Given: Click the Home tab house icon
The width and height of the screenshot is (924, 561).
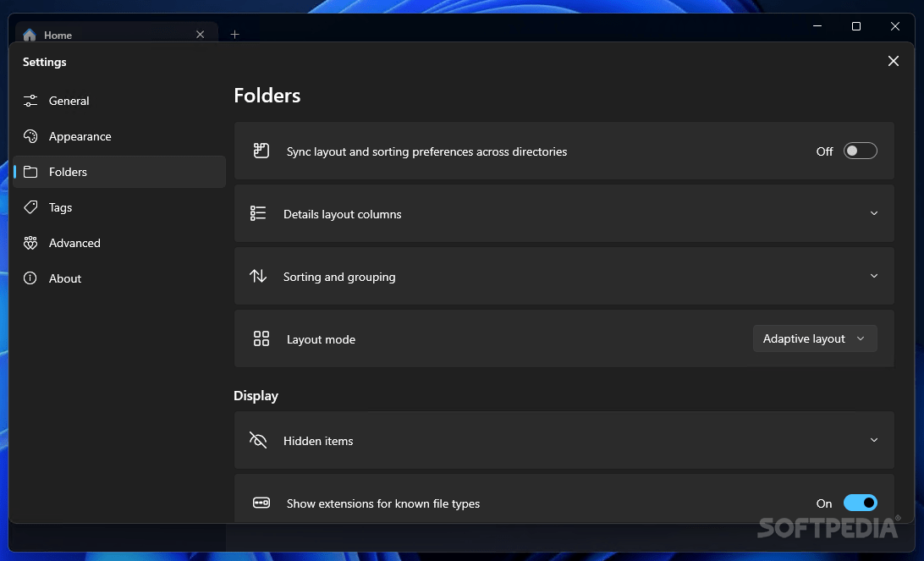Looking at the screenshot, I should point(30,35).
